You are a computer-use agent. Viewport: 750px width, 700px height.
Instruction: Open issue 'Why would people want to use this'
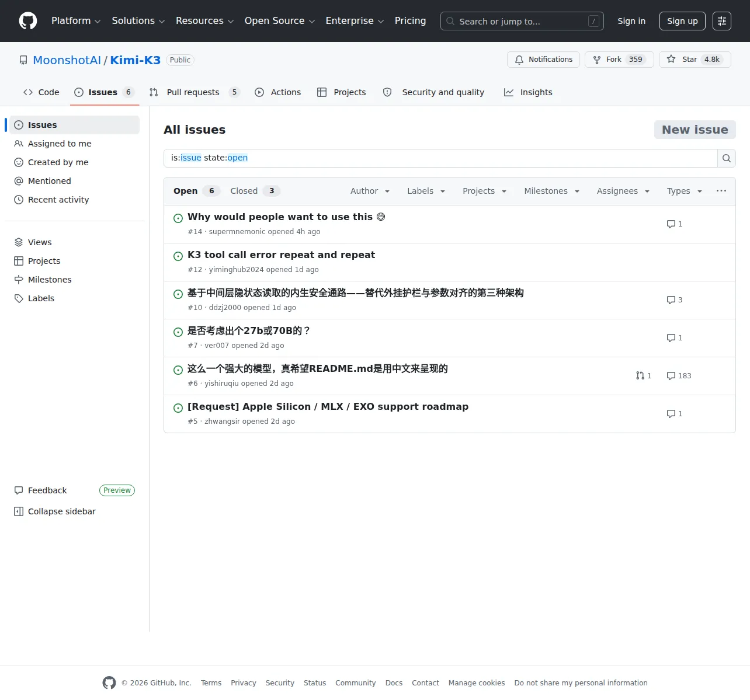(286, 217)
